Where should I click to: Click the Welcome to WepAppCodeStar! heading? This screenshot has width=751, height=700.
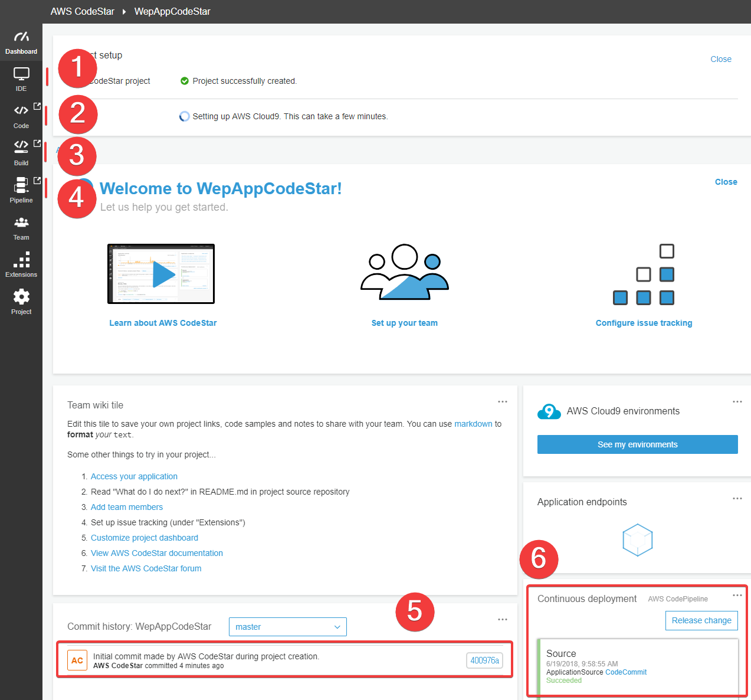[221, 188]
